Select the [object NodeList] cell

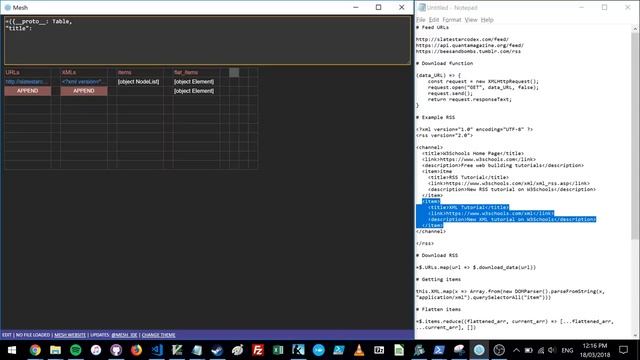(x=140, y=82)
